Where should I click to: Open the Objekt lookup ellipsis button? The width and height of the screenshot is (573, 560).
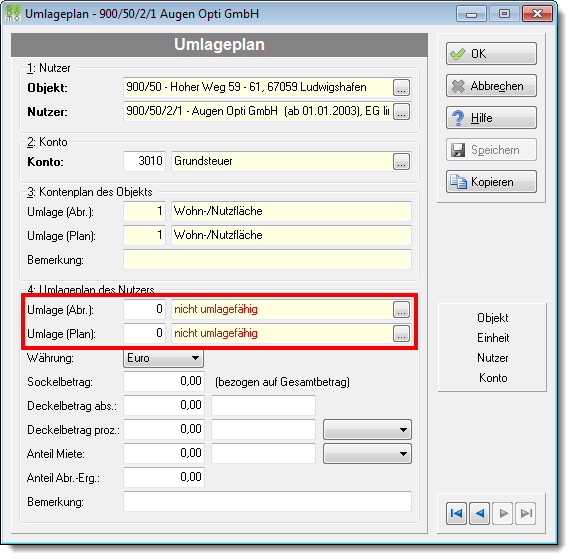tap(401, 88)
